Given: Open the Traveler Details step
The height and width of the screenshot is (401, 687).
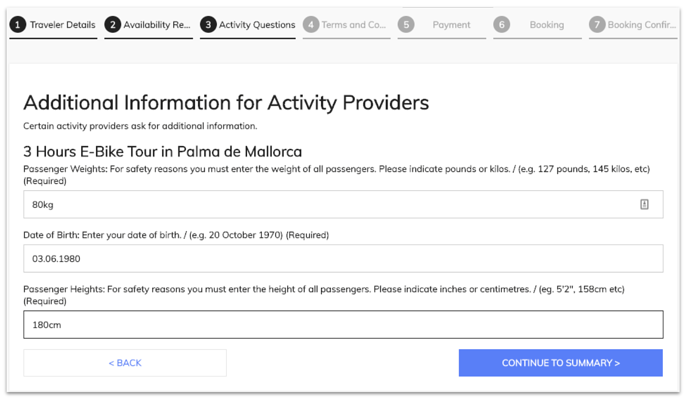Looking at the screenshot, I should pos(63,25).
